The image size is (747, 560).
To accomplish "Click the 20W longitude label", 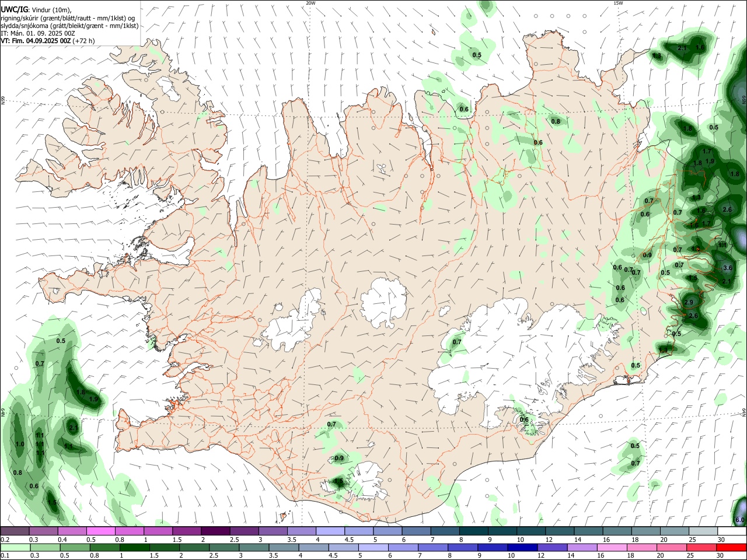I will [310, 3].
